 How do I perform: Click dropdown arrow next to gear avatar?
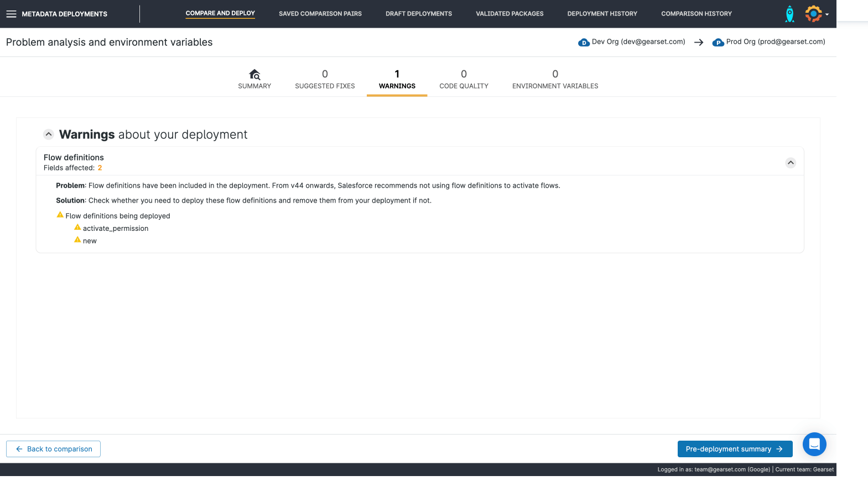[827, 14]
